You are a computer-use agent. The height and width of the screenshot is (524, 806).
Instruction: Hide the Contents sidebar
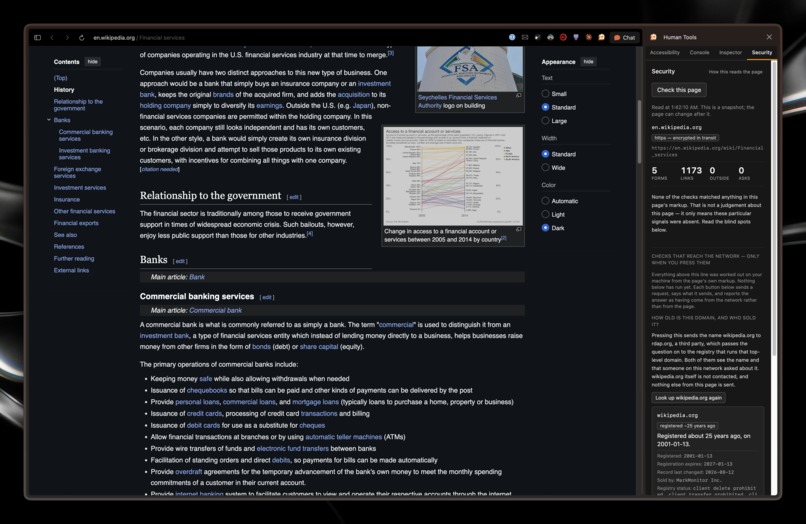click(x=93, y=62)
